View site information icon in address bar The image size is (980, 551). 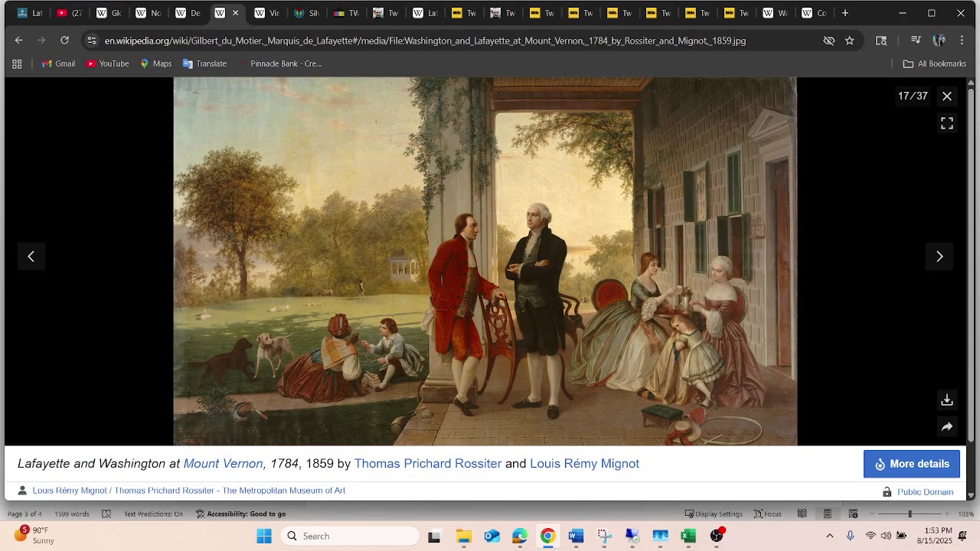click(x=92, y=41)
